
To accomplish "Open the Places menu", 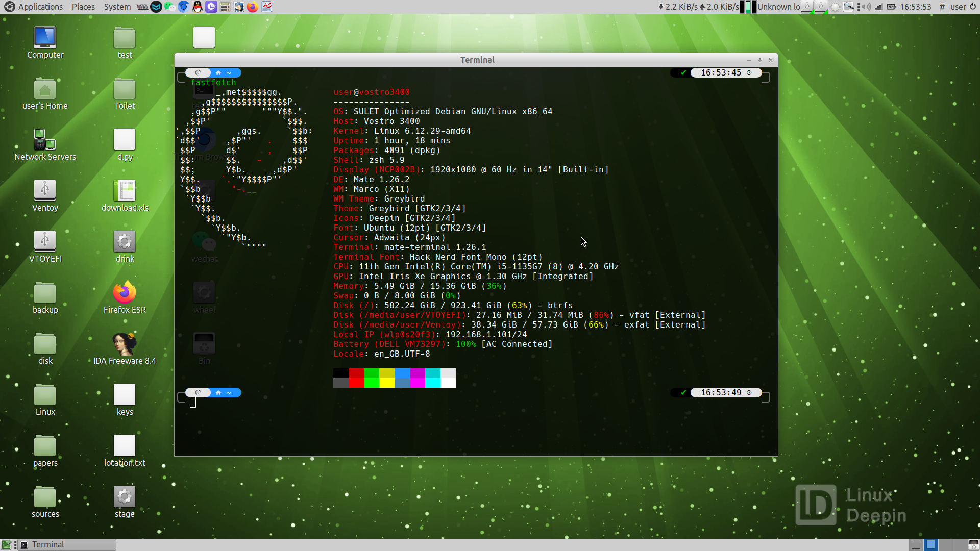I will (83, 7).
